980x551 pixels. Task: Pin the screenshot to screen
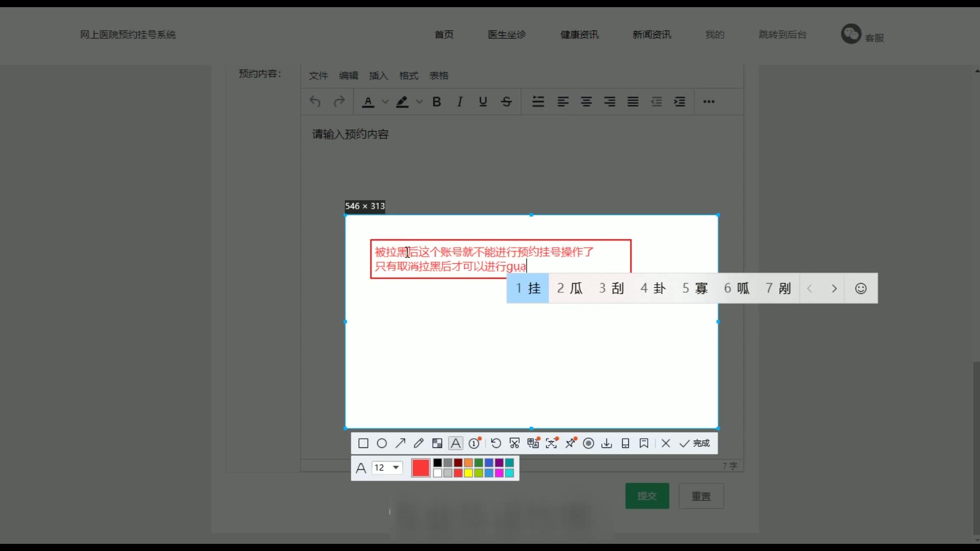570,443
